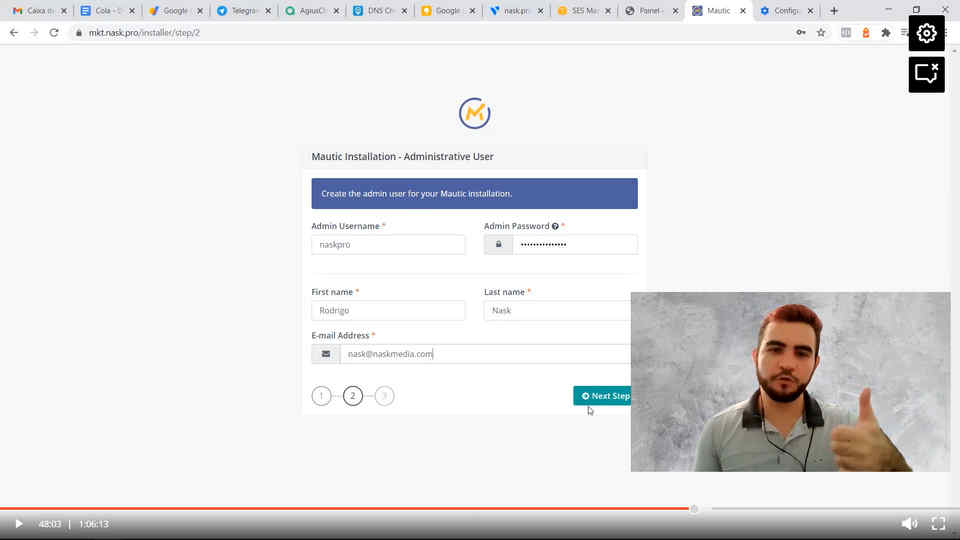Viewport: 960px width, 540px height.
Task: Click the lock icon beside password field
Action: 498,245
